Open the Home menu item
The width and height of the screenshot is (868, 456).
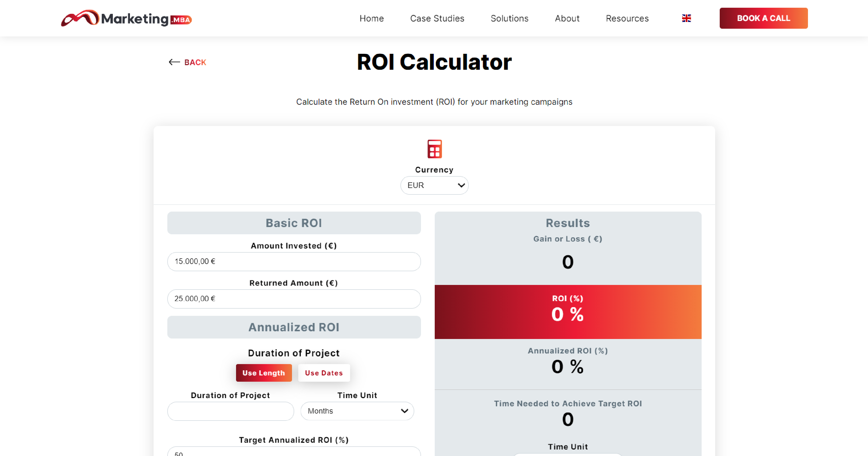click(371, 18)
